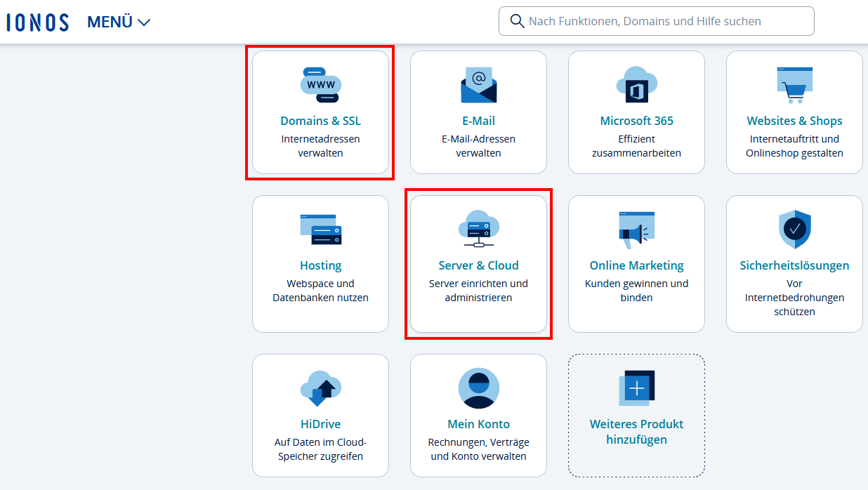Click the Microsoft 365 cloud icon

tap(636, 85)
